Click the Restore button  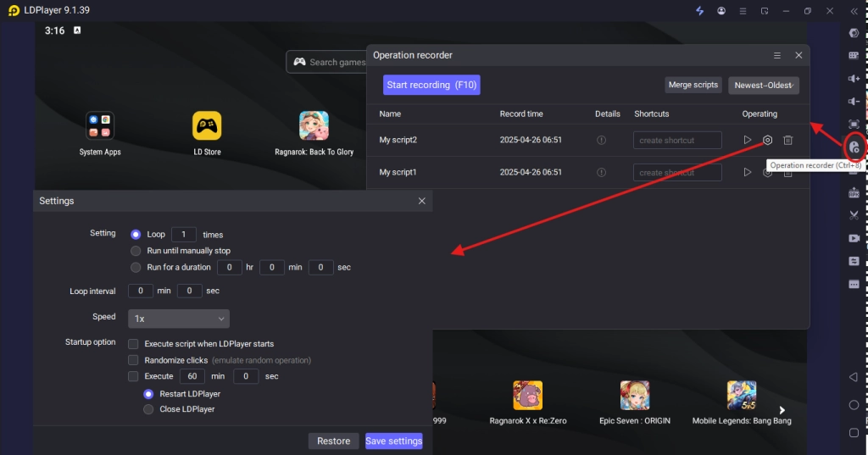coord(333,441)
